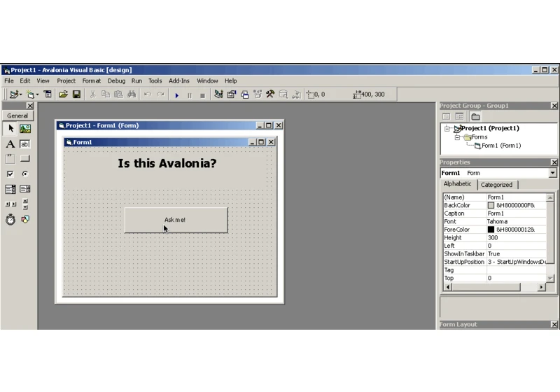Screen dimensions: 560x392
Task: Open the Add-Ins menu
Action: coord(179,81)
